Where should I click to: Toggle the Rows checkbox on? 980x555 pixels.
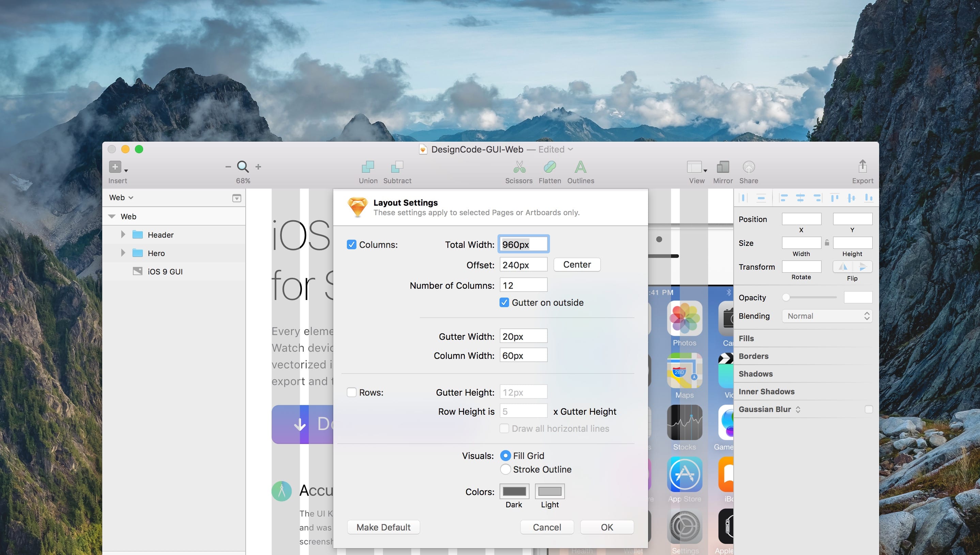click(351, 392)
